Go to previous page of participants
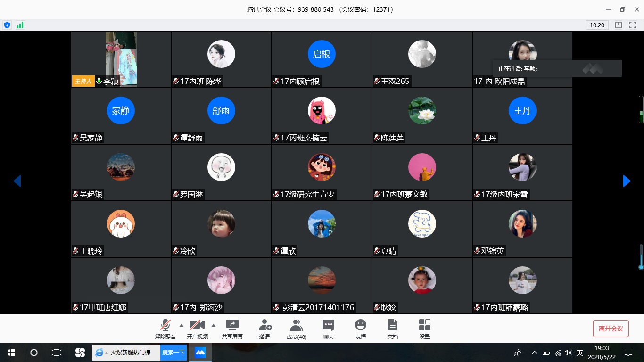Screen dimensions: 644x362 click(x=17, y=181)
